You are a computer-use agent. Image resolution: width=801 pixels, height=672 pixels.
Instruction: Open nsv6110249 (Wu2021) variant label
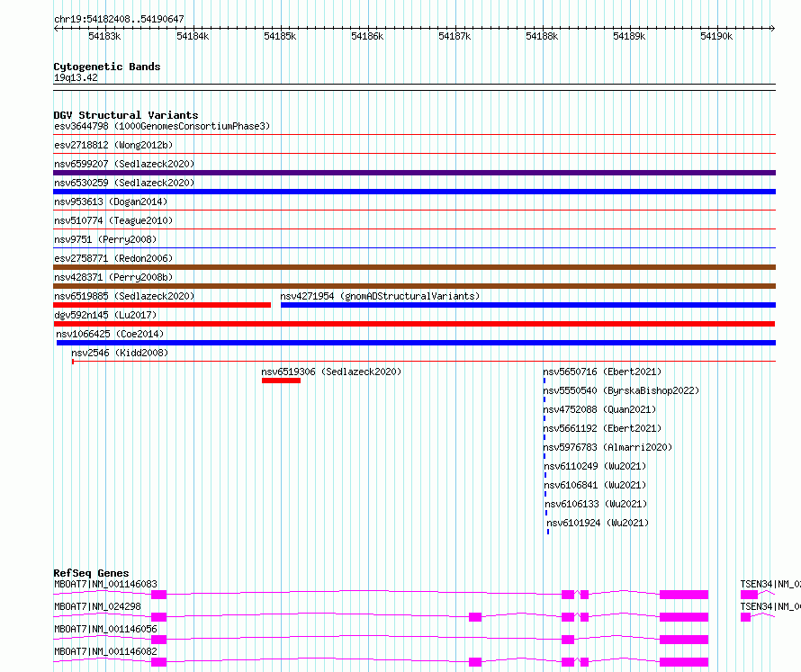(595, 466)
